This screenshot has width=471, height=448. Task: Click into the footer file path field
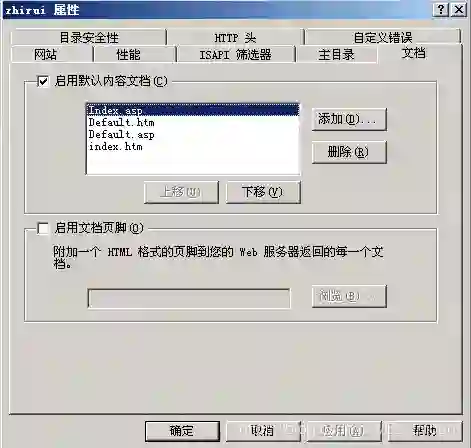click(189, 298)
